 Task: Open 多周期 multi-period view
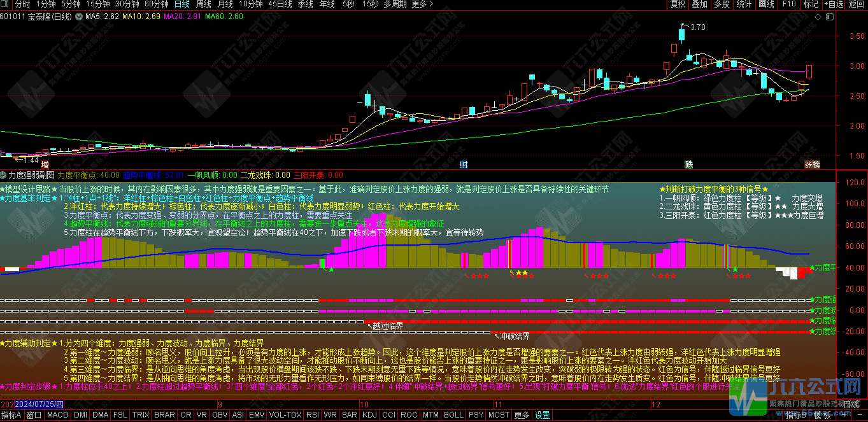point(395,4)
